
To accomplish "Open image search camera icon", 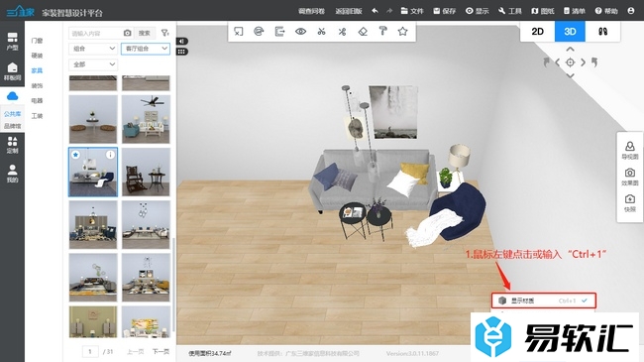I will [x=128, y=33].
